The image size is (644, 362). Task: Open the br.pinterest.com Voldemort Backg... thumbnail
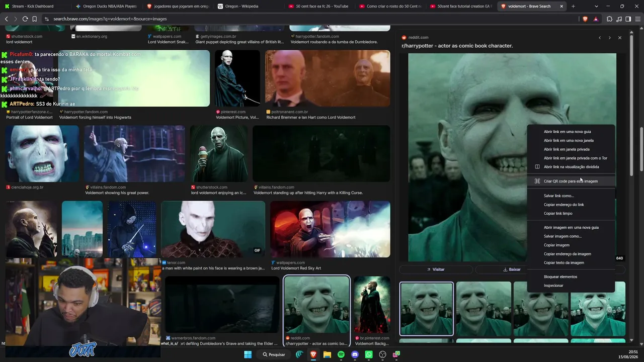point(372,304)
